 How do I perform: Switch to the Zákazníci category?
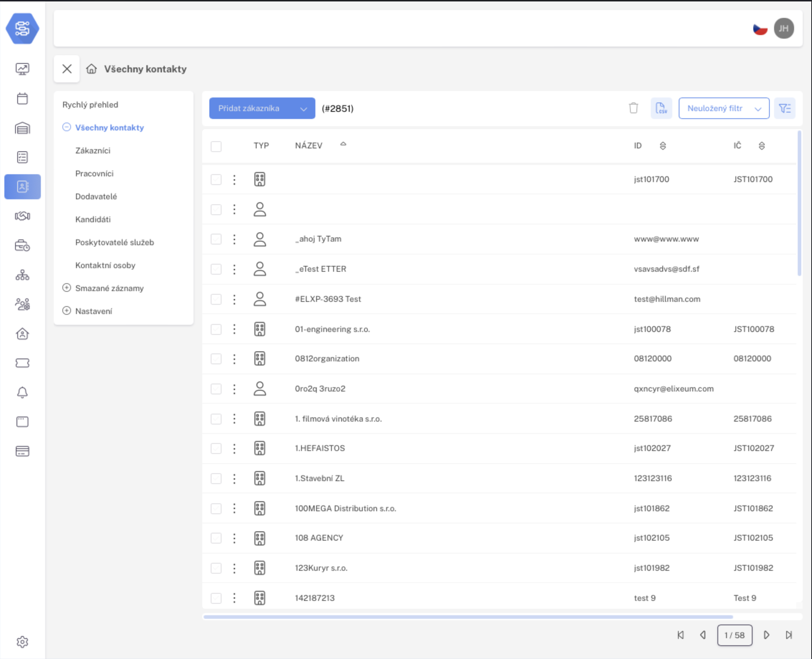point(92,150)
